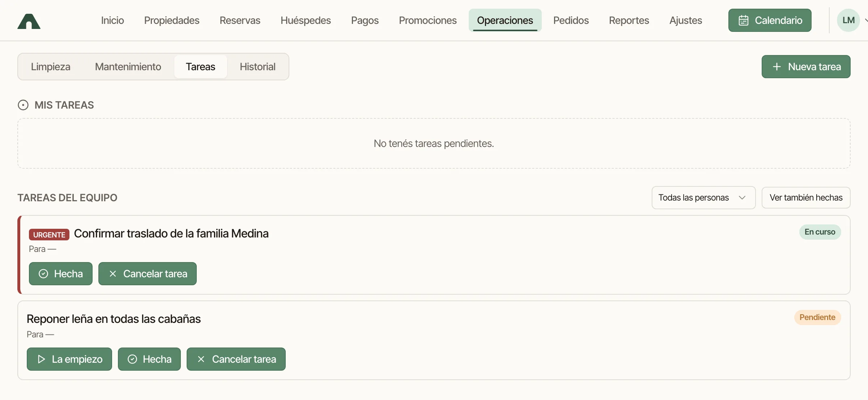Screen dimensions: 868x400
Task: Open the Calendario button
Action: coord(770,20)
